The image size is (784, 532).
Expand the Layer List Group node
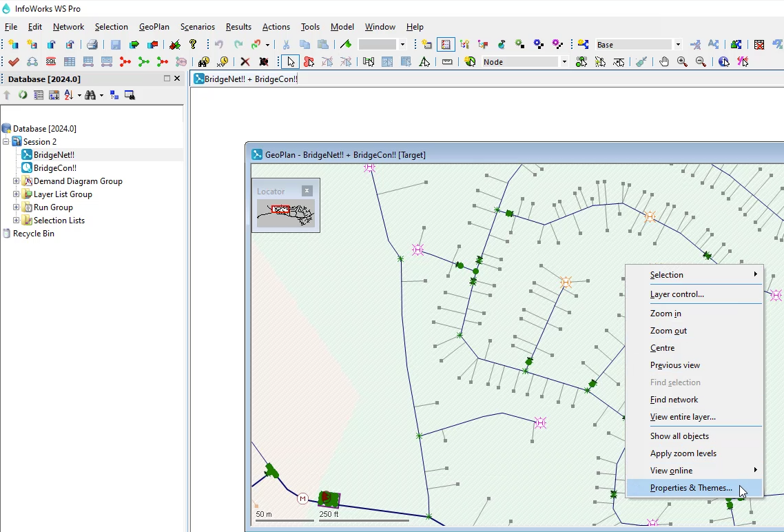point(16,194)
